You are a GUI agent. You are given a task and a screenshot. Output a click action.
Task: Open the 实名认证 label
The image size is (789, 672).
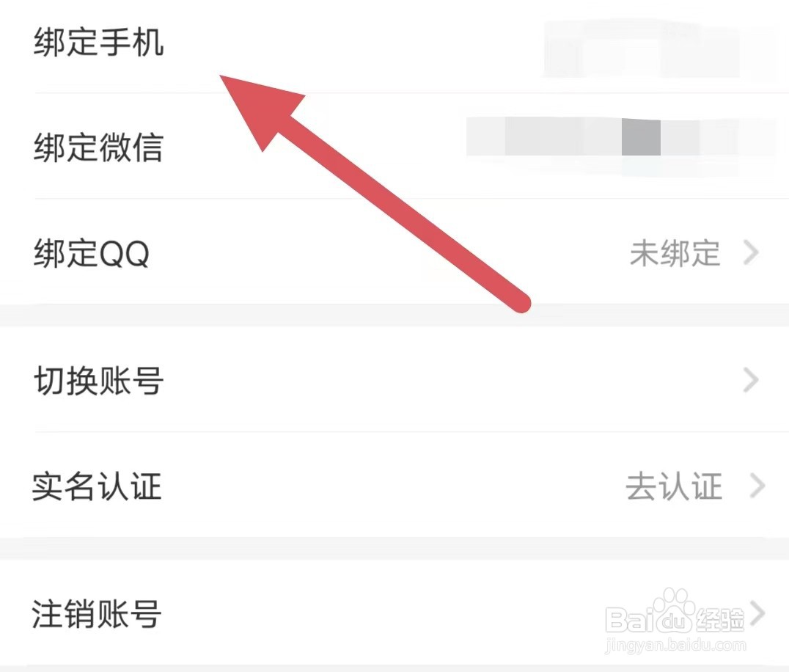(x=97, y=486)
